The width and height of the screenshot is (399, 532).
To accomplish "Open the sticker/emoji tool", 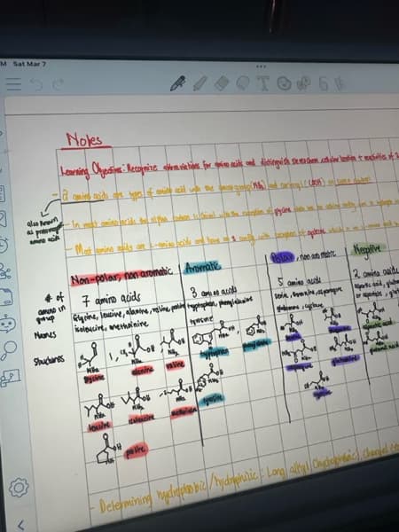I will pyautogui.click(x=284, y=82).
